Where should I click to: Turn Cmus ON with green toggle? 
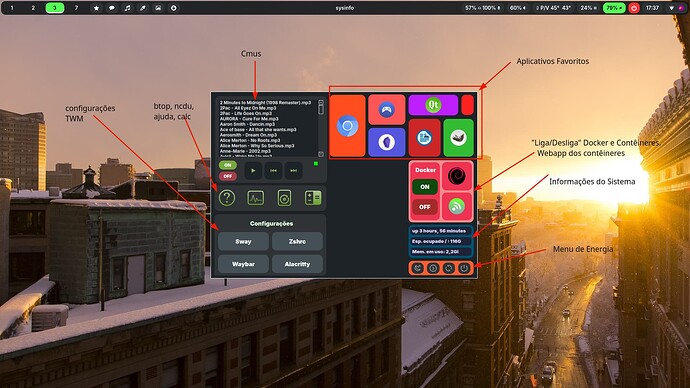[x=228, y=165]
